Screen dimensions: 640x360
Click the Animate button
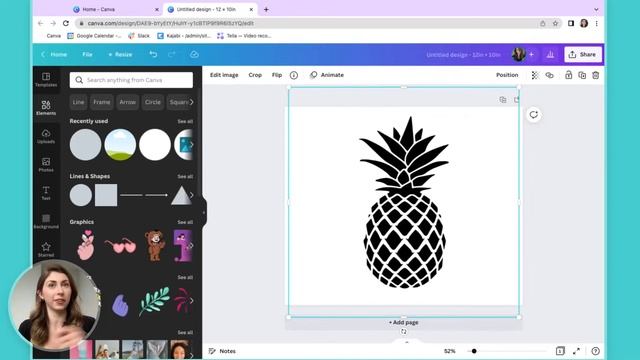(x=327, y=75)
